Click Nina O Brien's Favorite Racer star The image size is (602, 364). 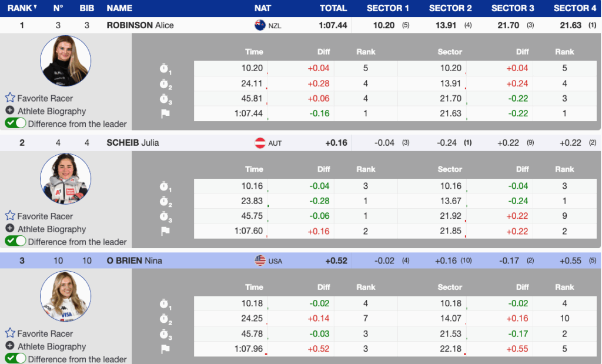coord(10,333)
